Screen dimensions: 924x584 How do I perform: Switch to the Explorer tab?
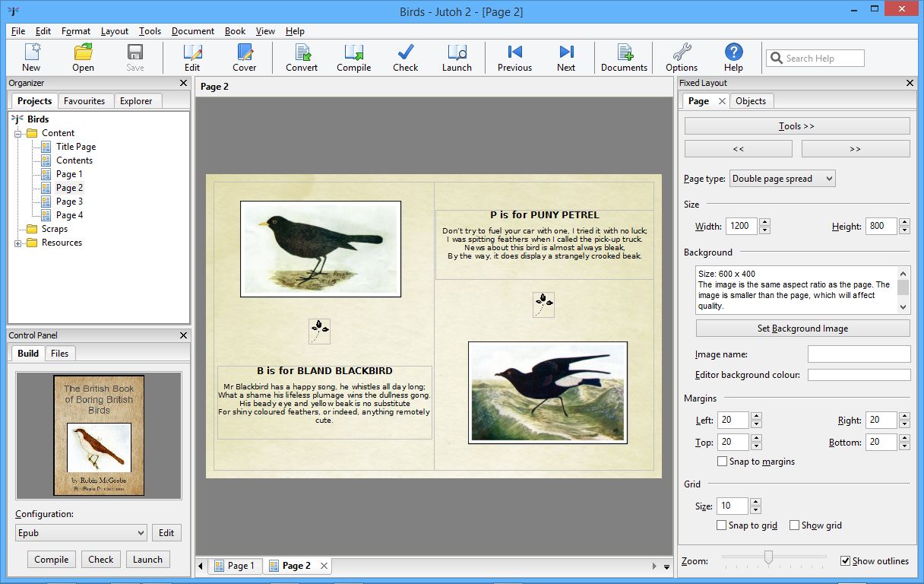(x=136, y=101)
